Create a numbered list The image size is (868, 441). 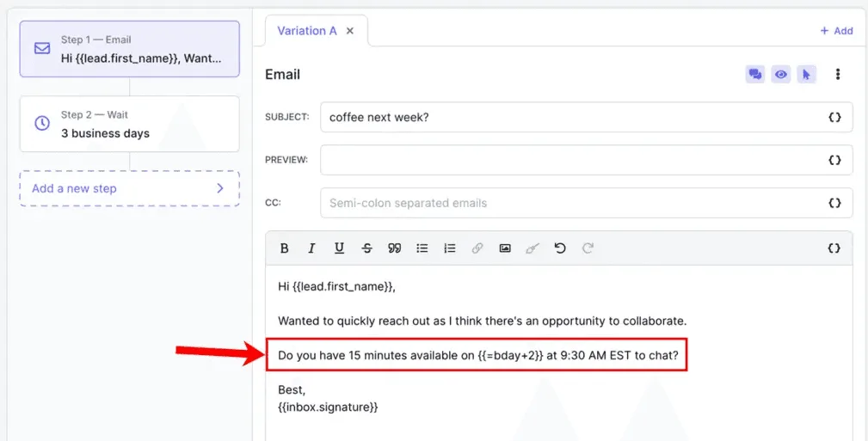(x=450, y=248)
